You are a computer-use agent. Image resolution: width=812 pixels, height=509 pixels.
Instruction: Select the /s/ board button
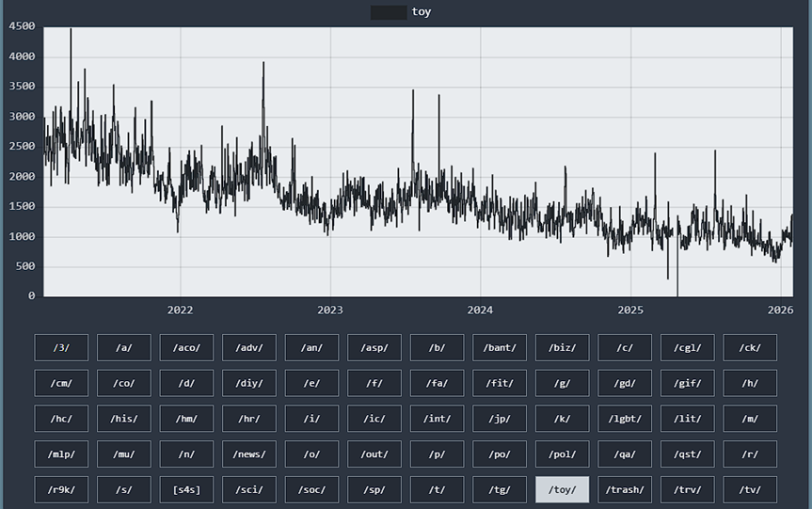124,489
